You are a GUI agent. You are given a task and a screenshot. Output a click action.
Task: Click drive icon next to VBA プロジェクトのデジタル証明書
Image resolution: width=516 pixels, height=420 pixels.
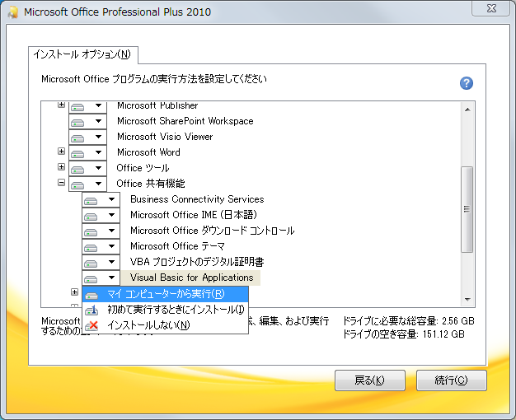pyautogui.click(x=91, y=263)
